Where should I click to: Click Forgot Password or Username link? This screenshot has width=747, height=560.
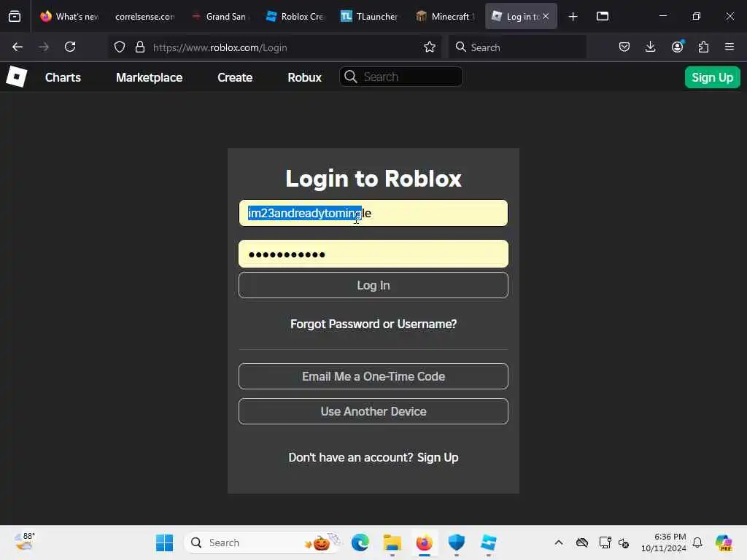click(373, 324)
